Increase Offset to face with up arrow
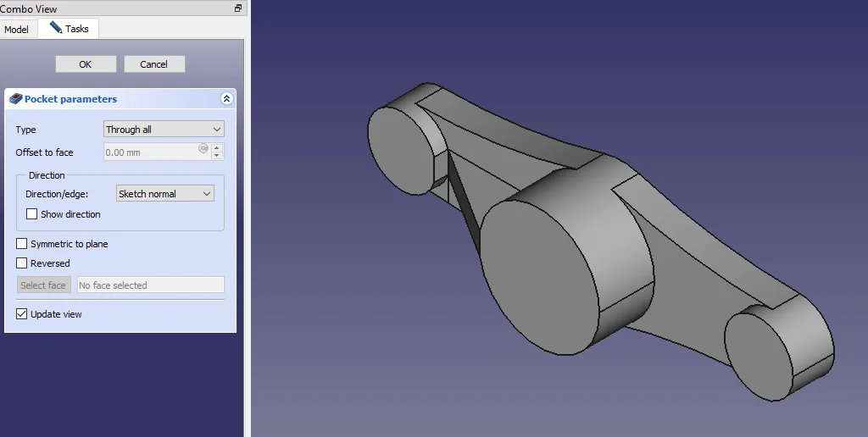This screenshot has height=437, width=868. tap(217, 147)
